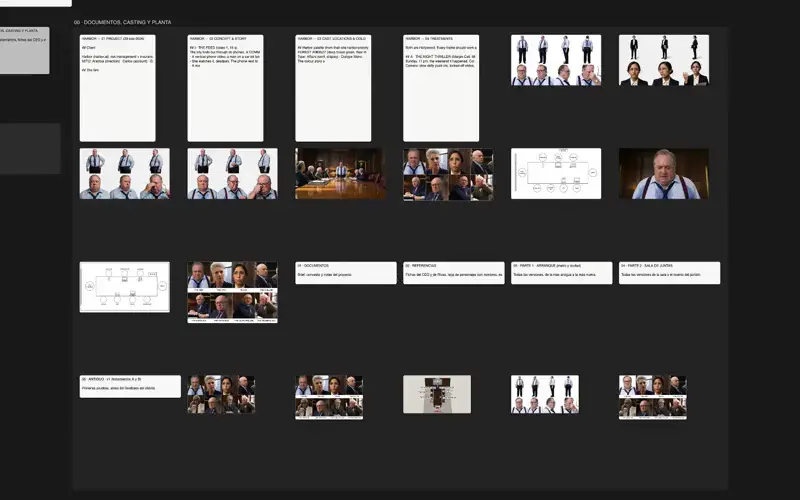The image size is (800, 500).
Task: Select the top-down table layout render thumbnail
Action: 437,394
